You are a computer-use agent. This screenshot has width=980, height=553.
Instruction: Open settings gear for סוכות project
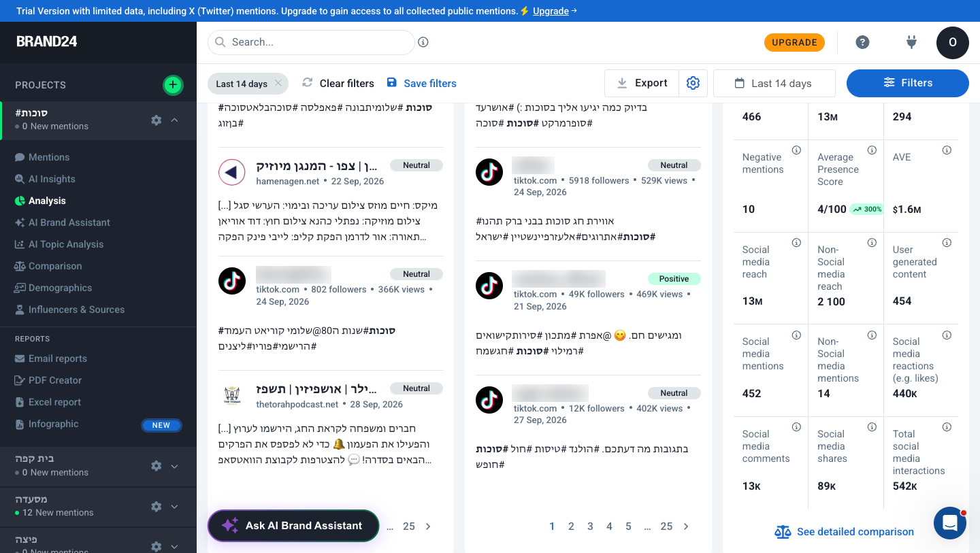pyautogui.click(x=157, y=120)
